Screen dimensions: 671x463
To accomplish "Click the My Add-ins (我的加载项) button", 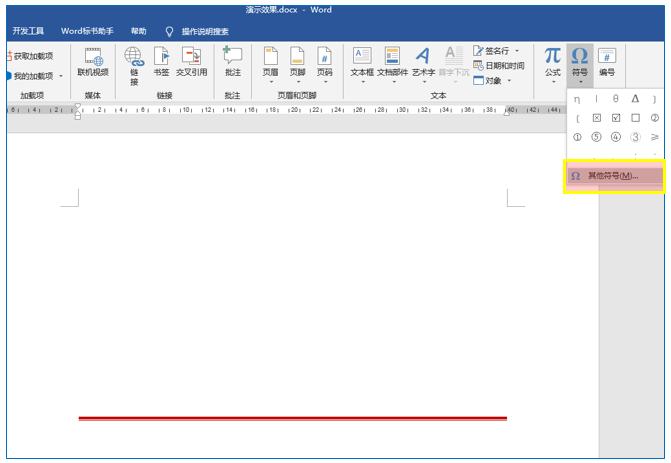I will (x=30, y=76).
